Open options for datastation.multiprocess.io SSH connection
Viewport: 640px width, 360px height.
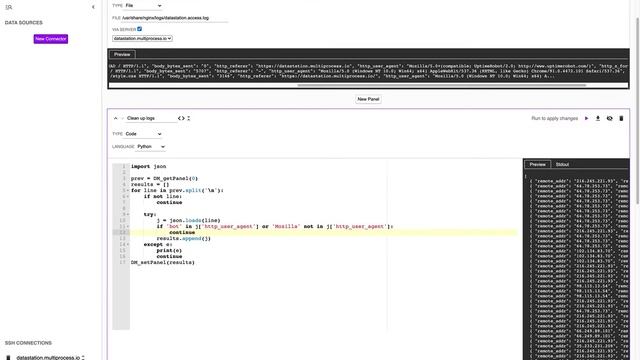pyautogui.click(x=83, y=358)
